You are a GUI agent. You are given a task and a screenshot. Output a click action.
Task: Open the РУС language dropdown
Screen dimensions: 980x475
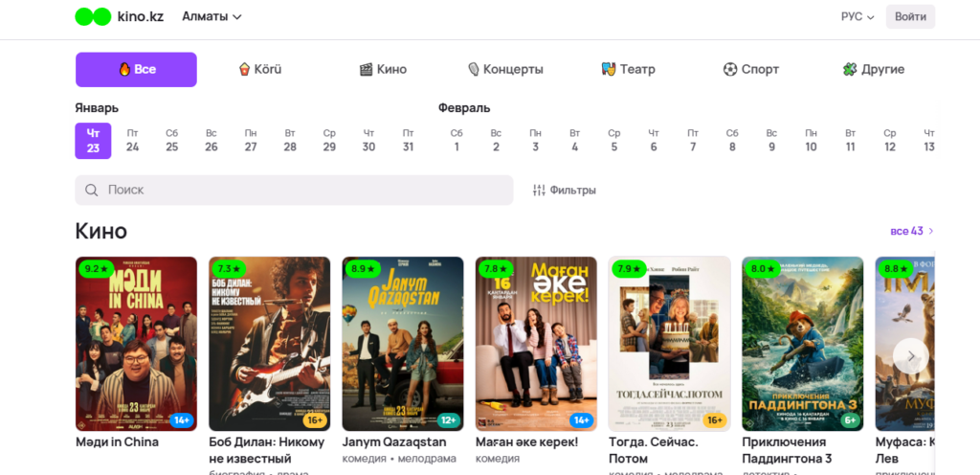pos(857,17)
